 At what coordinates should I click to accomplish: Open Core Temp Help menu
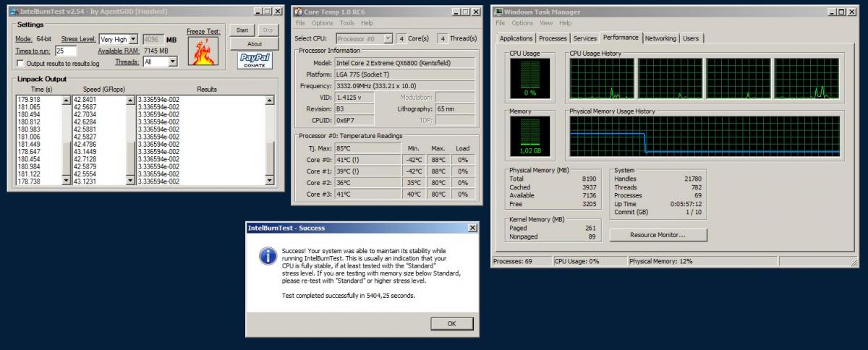click(x=367, y=23)
